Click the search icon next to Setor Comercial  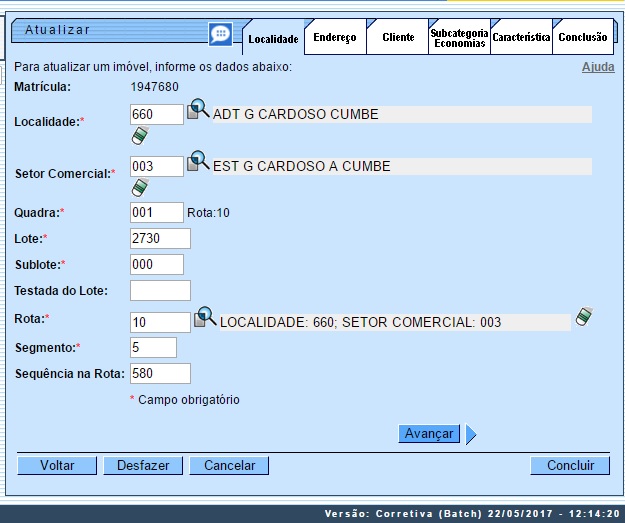tap(198, 162)
